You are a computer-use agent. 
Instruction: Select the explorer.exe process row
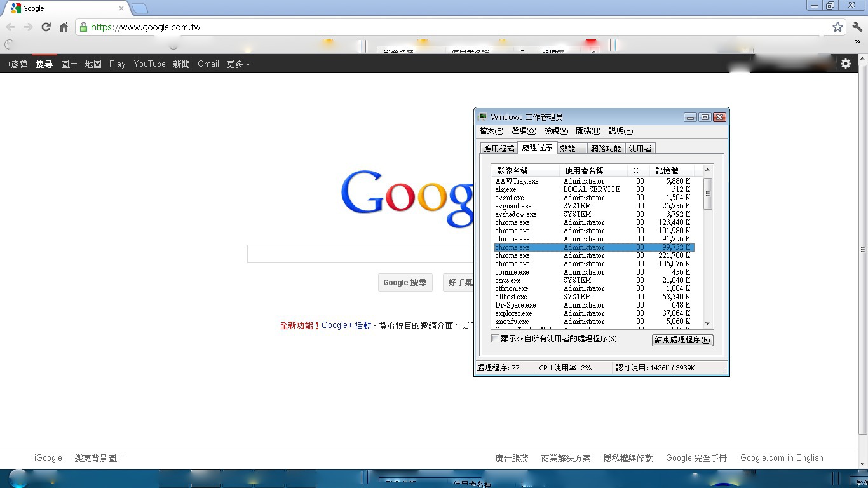tap(594, 313)
